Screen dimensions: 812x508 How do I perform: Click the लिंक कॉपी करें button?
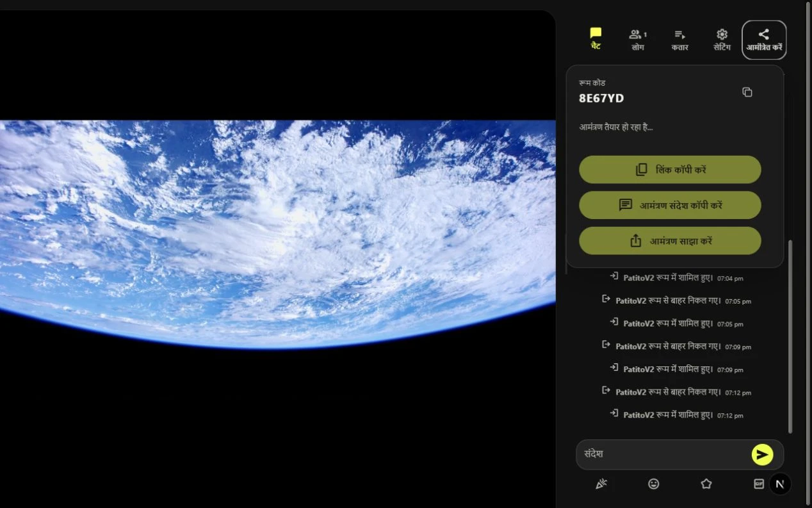670,170
